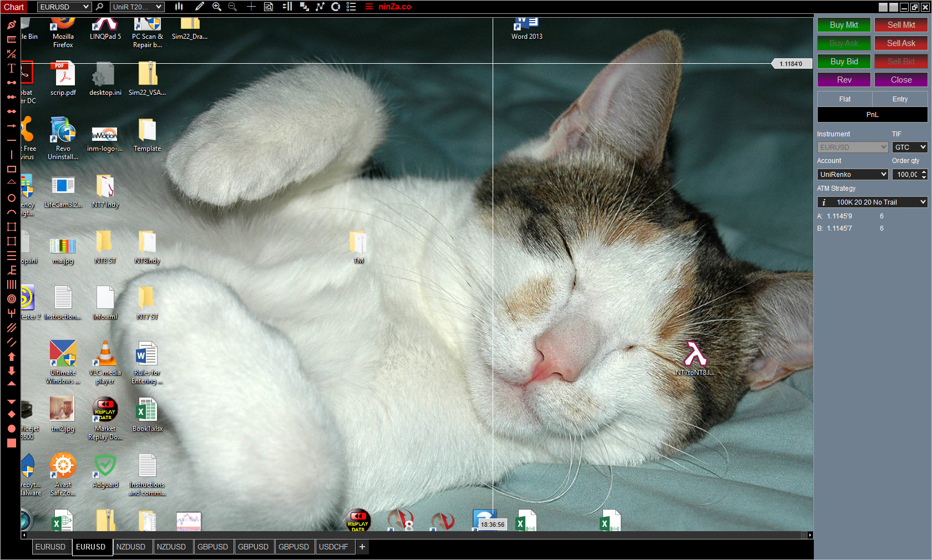The height and width of the screenshot is (560, 932).
Task: Open the EURUSD instrument selector in toolbar
Action: pos(64,7)
